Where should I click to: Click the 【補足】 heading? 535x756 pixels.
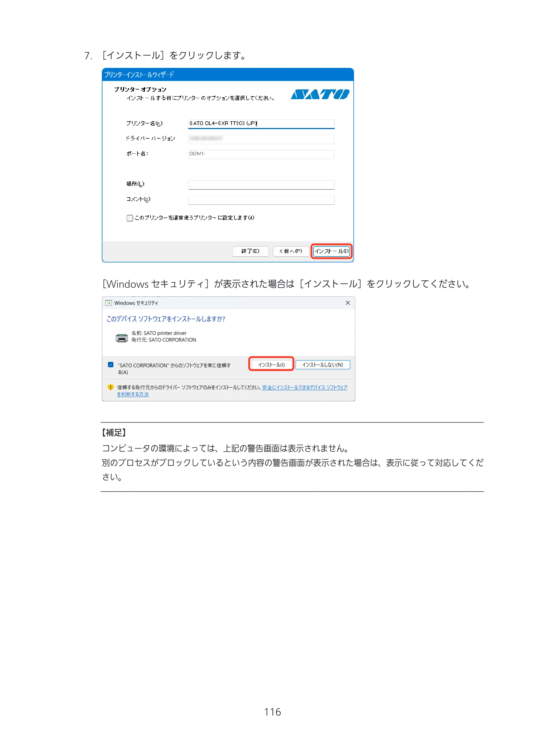[114, 433]
